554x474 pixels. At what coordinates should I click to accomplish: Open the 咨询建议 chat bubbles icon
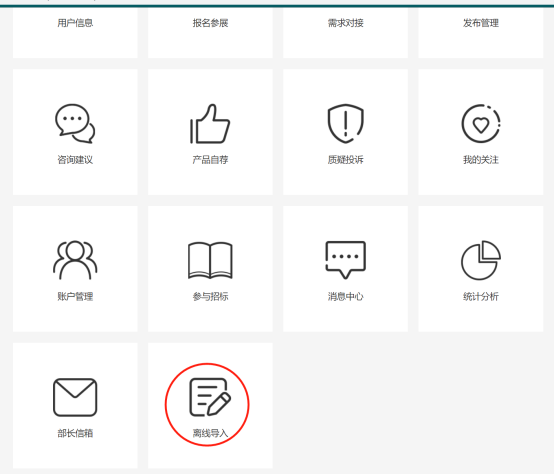coord(75,124)
